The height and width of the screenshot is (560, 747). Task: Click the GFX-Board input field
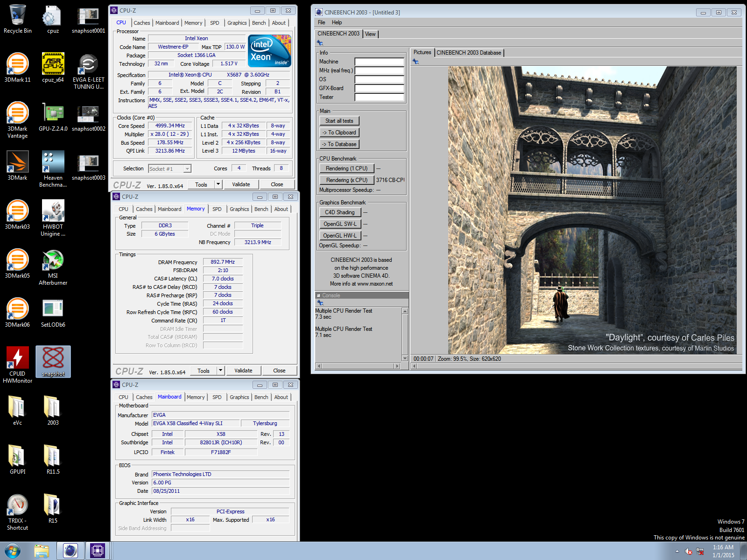point(379,88)
